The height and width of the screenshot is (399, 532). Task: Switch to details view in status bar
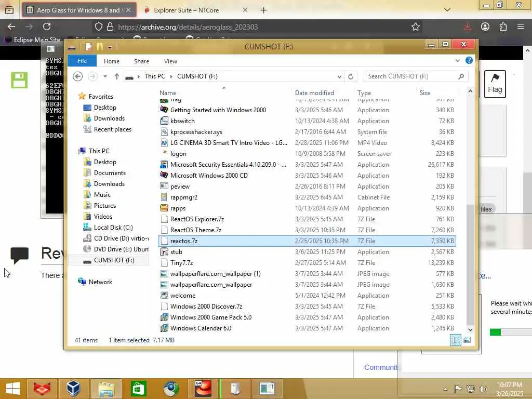click(455, 340)
